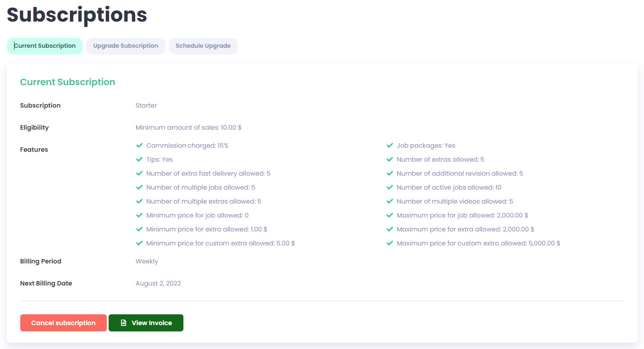Click checkmark beside Minimum price for job

coord(139,215)
